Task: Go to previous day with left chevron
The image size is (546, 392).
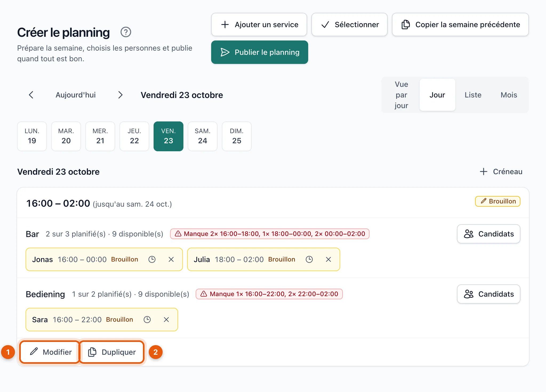Action: pos(31,95)
